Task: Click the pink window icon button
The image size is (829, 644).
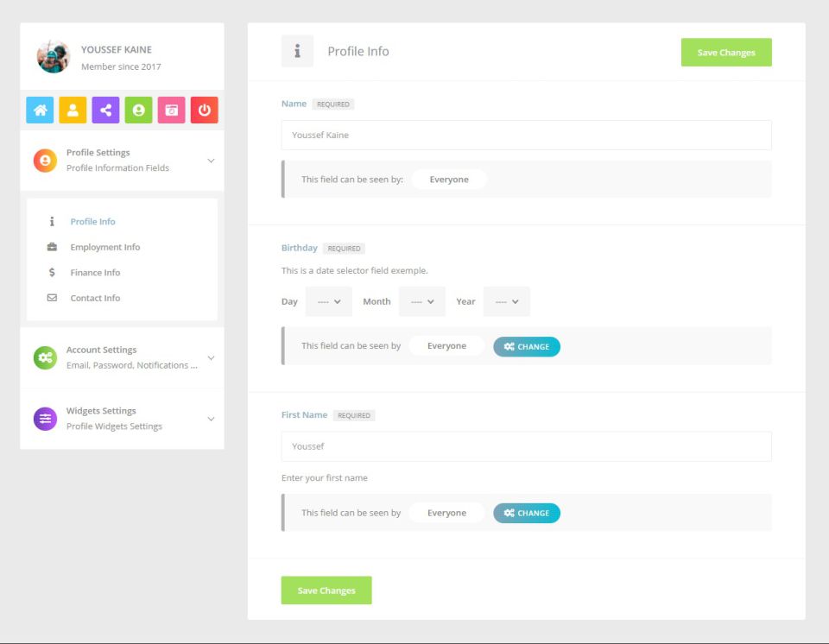Action: [x=171, y=110]
